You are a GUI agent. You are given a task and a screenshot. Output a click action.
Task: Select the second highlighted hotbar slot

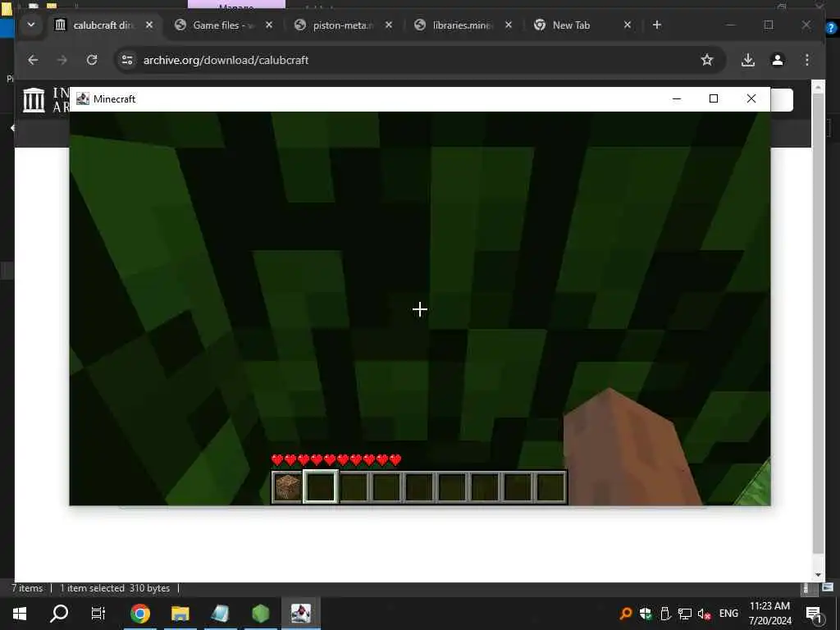(321, 486)
